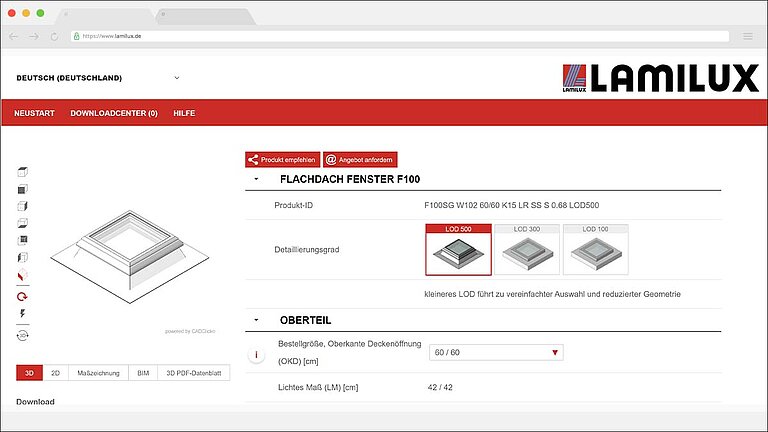
Task: Select the LOD 500 detail level
Action: pyautogui.click(x=458, y=249)
